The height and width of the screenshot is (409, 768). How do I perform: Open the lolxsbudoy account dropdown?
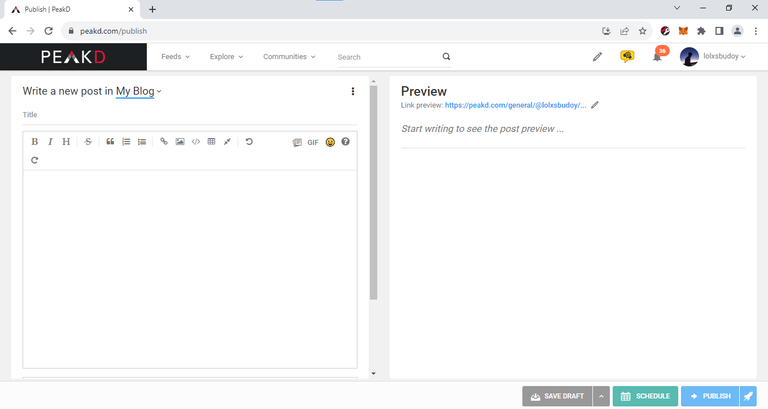(x=724, y=56)
